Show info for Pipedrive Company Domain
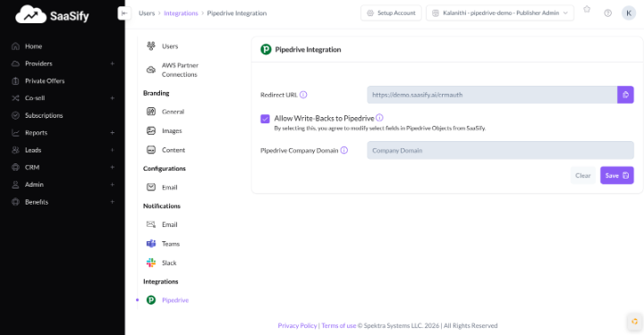 point(344,150)
